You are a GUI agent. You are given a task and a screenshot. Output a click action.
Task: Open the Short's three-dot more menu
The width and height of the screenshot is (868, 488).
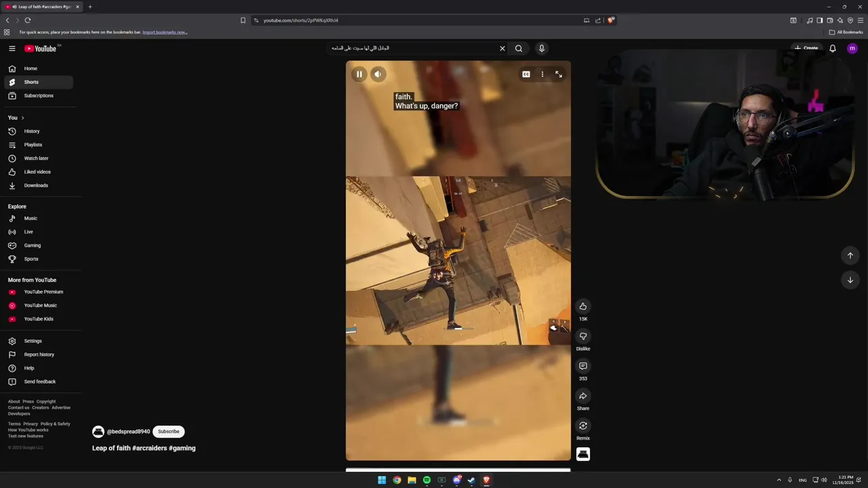coord(542,74)
